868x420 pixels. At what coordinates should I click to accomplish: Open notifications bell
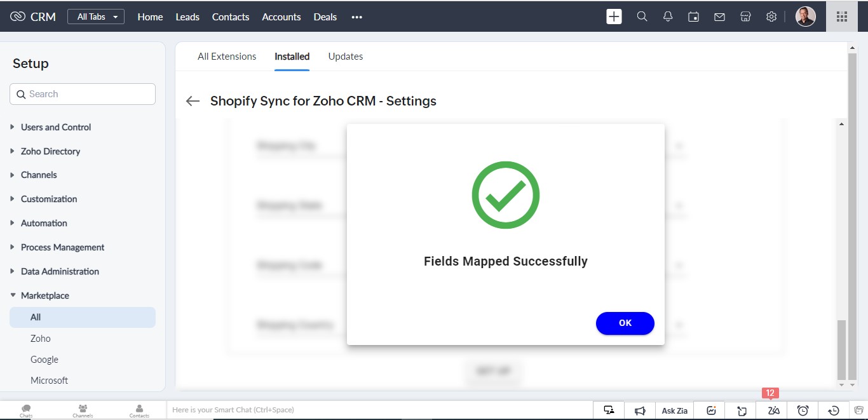(668, 17)
